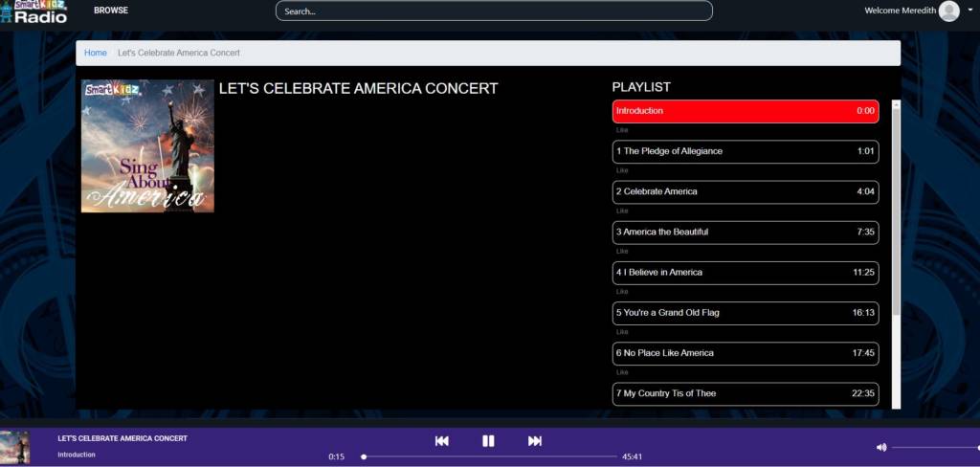Click Meredith's profile avatar icon
This screenshot has height=467, width=980.
[948, 11]
